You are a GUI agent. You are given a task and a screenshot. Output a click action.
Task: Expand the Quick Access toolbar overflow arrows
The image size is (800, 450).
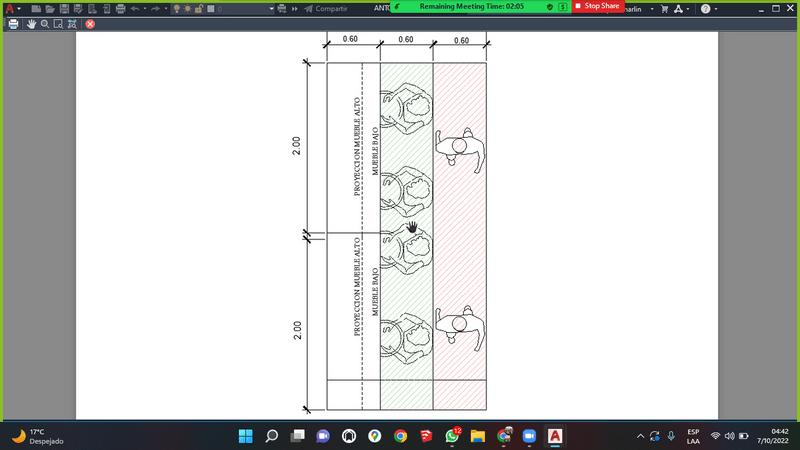(294, 9)
